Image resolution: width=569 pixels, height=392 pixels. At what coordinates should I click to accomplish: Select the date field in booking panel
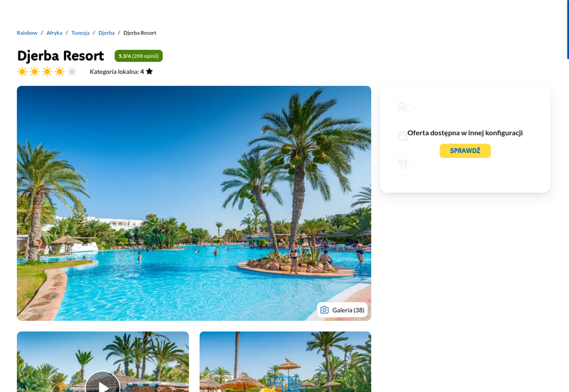[465, 136]
